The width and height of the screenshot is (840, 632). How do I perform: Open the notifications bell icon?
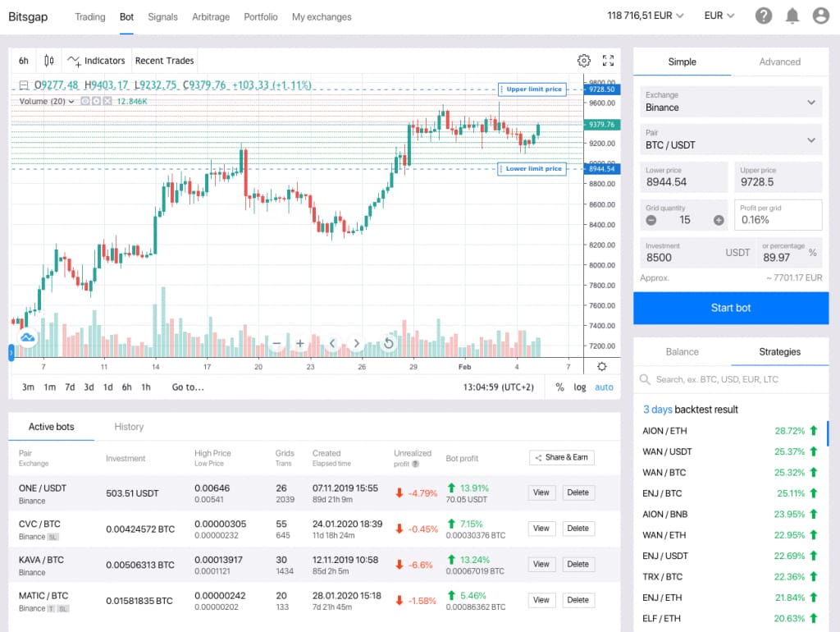coord(792,16)
